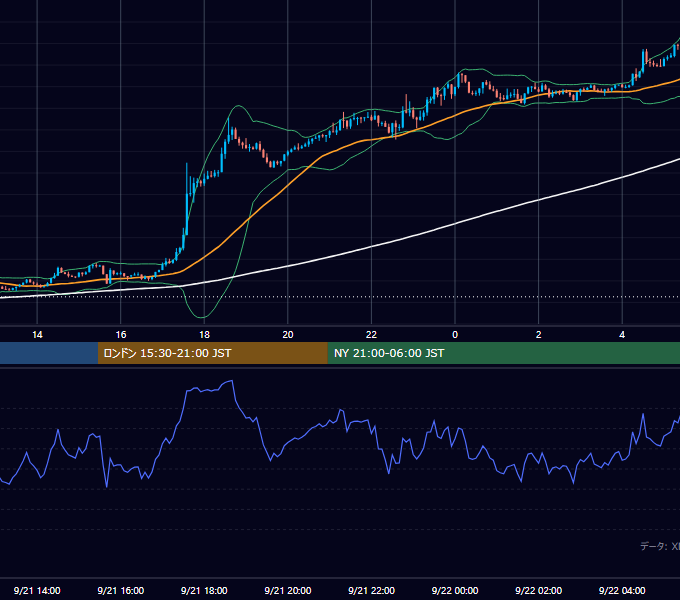Click the '4' hour label on upper axis

click(x=622, y=335)
